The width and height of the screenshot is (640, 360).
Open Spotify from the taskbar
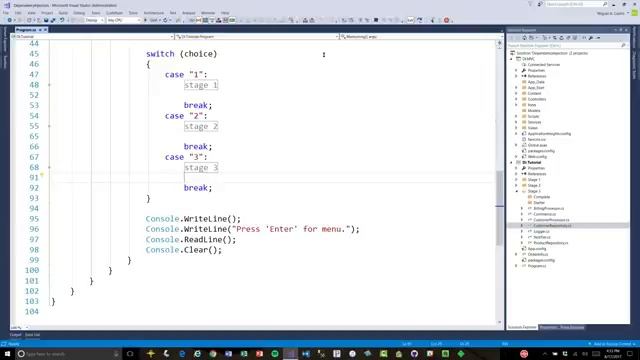pyautogui.click(x=275, y=353)
